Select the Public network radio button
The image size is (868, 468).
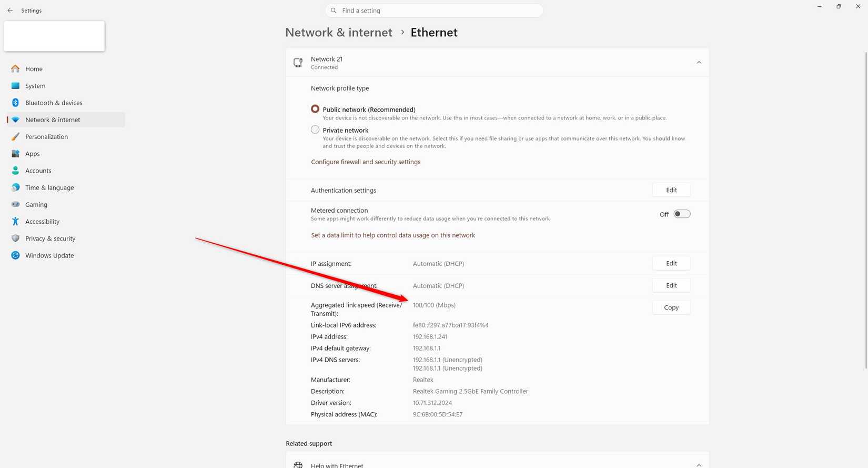[x=315, y=108]
